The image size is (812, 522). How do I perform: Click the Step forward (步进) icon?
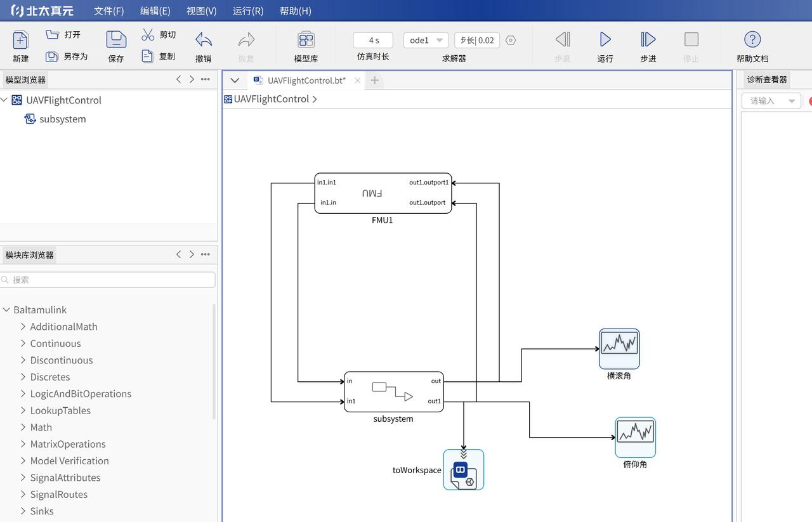pyautogui.click(x=648, y=40)
